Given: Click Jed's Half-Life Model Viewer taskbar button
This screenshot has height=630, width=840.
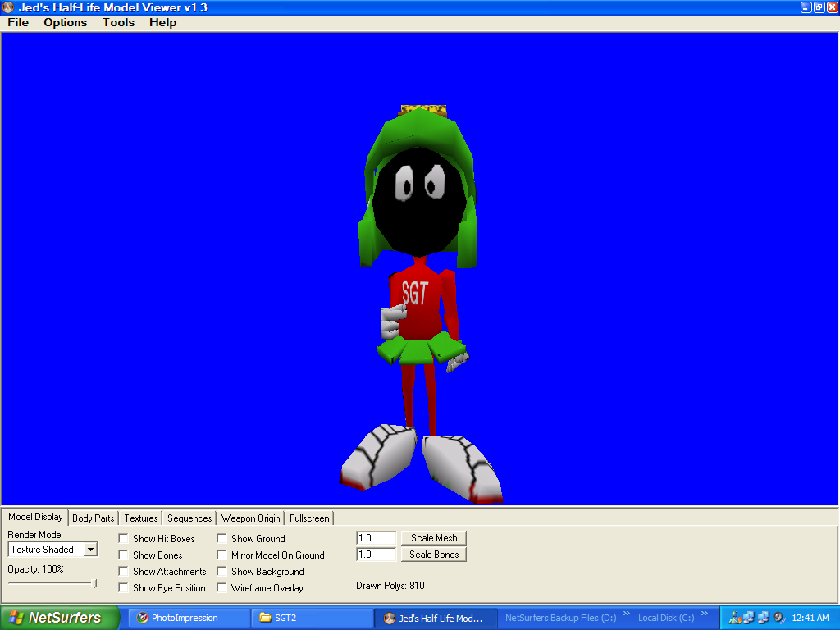Looking at the screenshot, I should click(x=436, y=619).
